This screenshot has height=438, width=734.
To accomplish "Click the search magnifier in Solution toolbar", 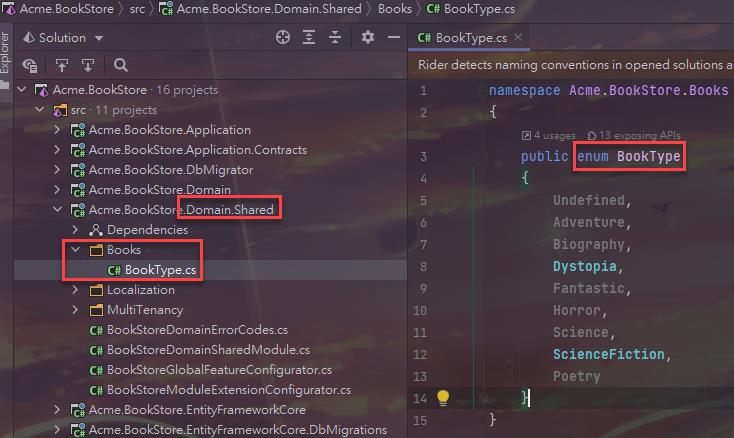I will tap(121, 65).
